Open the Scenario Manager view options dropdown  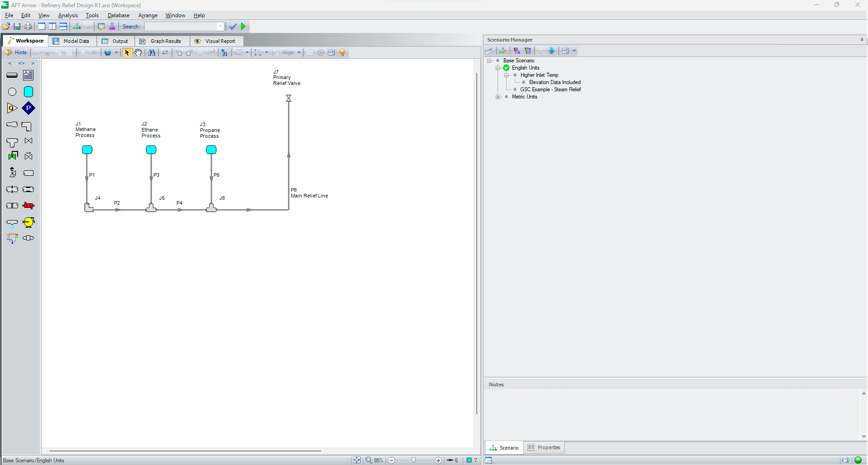click(x=574, y=51)
